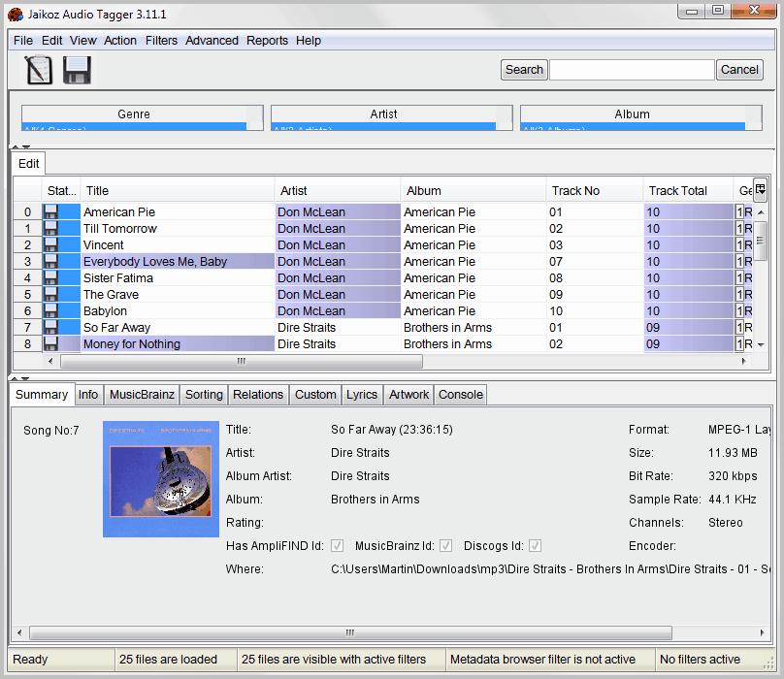Open the column chooser at the table corner
Viewport: 784px width, 679px height.
[760, 190]
